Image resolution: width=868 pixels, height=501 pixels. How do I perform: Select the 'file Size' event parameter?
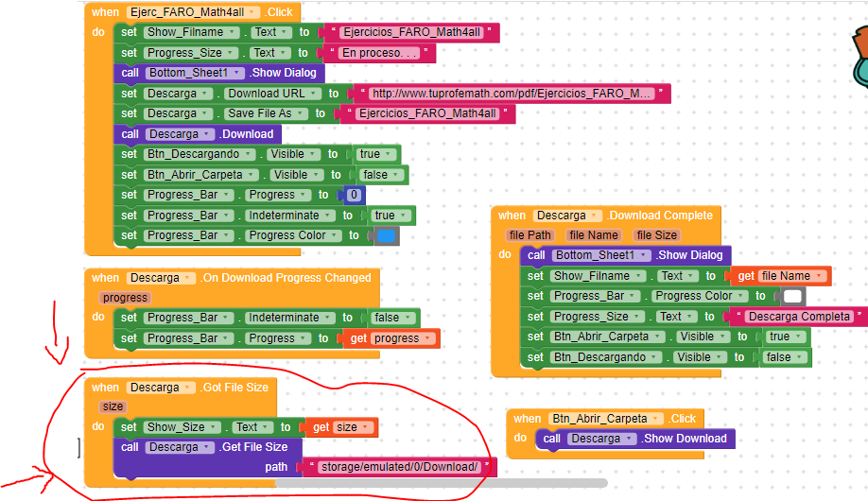click(x=656, y=235)
